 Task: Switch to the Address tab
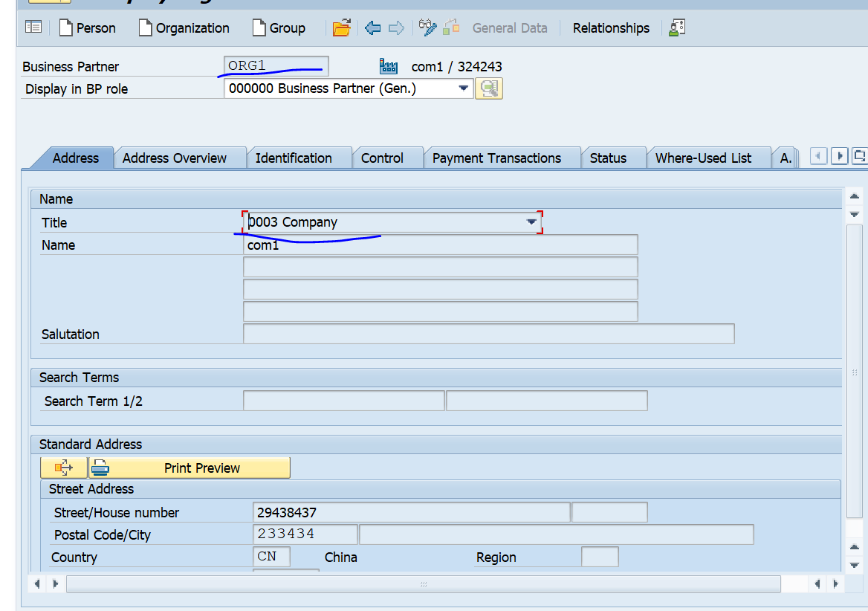pyautogui.click(x=75, y=158)
